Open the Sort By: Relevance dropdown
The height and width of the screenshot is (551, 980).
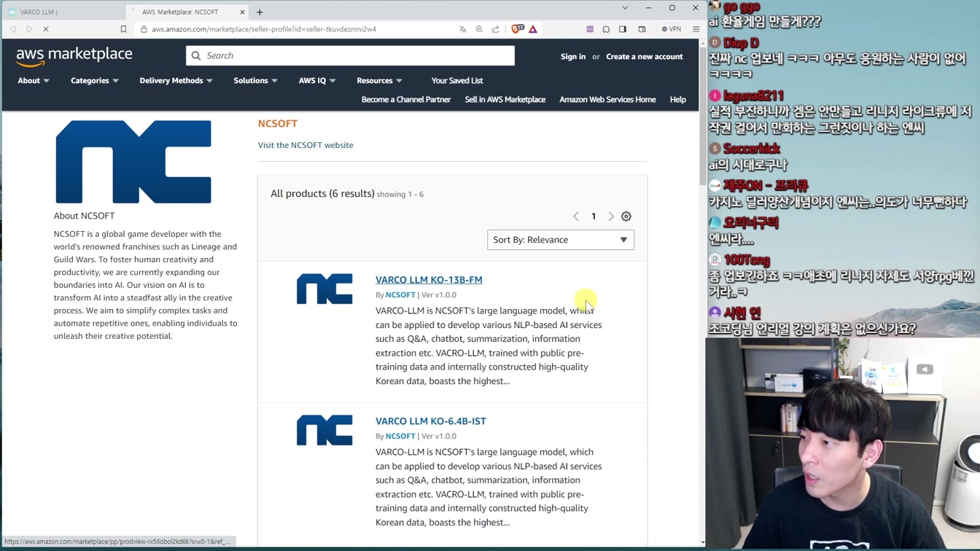(x=561, y=240)
